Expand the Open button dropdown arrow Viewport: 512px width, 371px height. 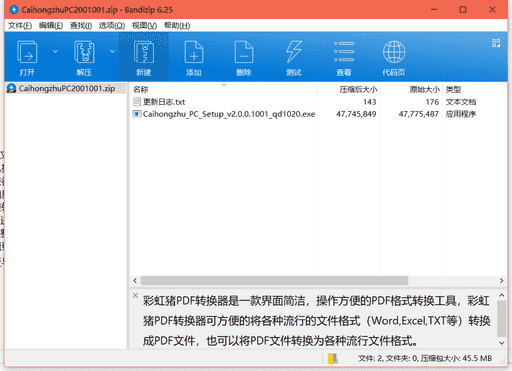click(x=55, y=51)
